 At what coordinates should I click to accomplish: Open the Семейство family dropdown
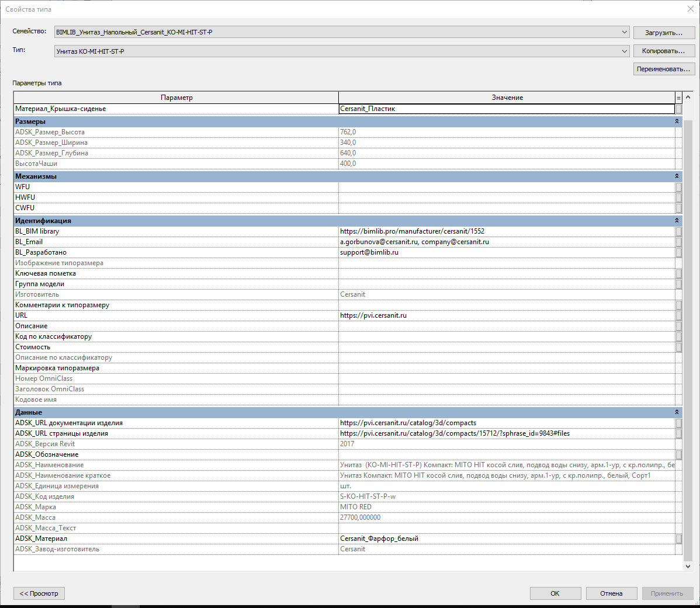341,32
